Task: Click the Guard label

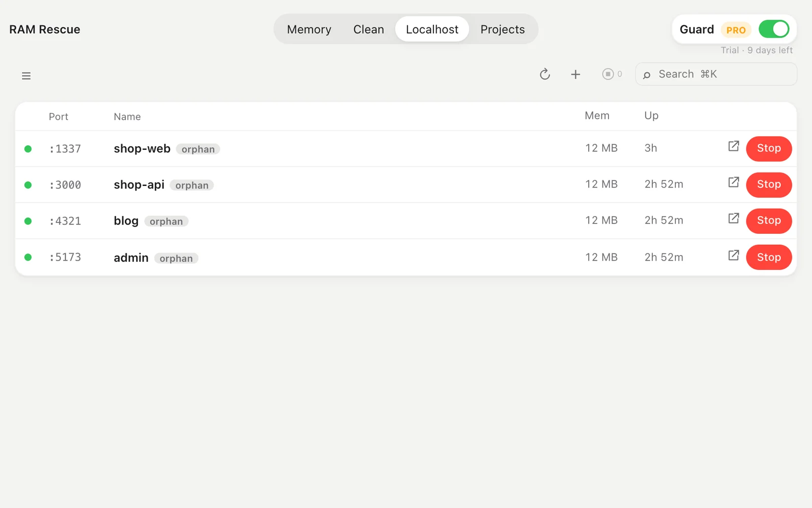Action: pyautogui.click(x=697, y=29)
